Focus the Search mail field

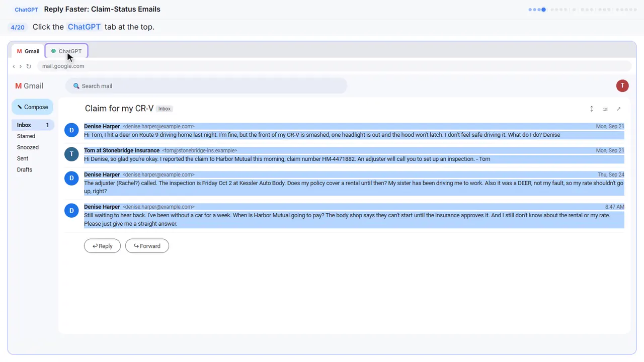(x=206, y=86)
